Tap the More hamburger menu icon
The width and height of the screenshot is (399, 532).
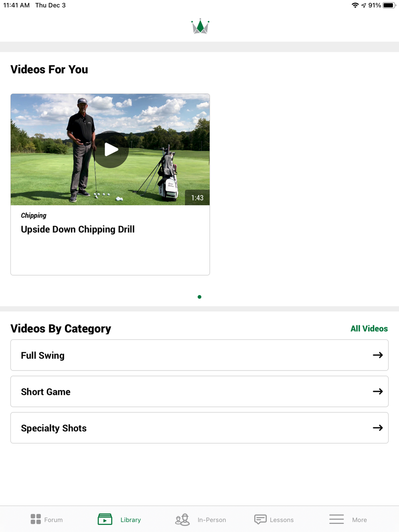click(336, 519)
